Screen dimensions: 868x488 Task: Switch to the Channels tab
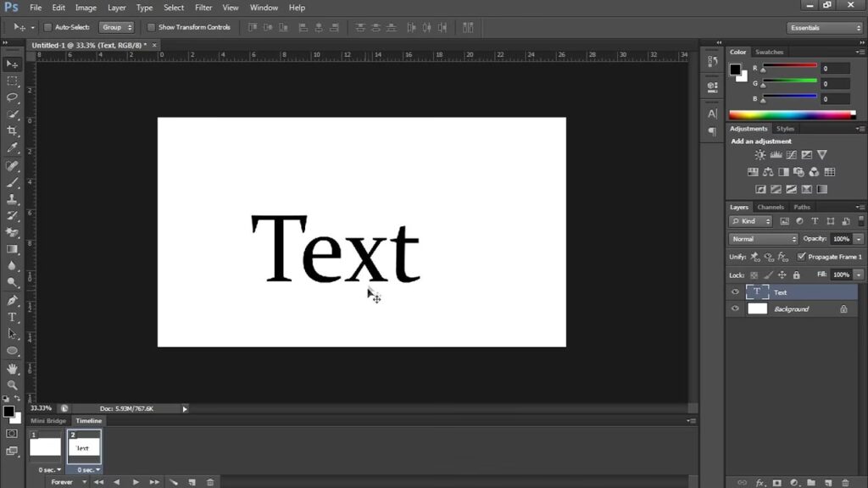[771, 207]
